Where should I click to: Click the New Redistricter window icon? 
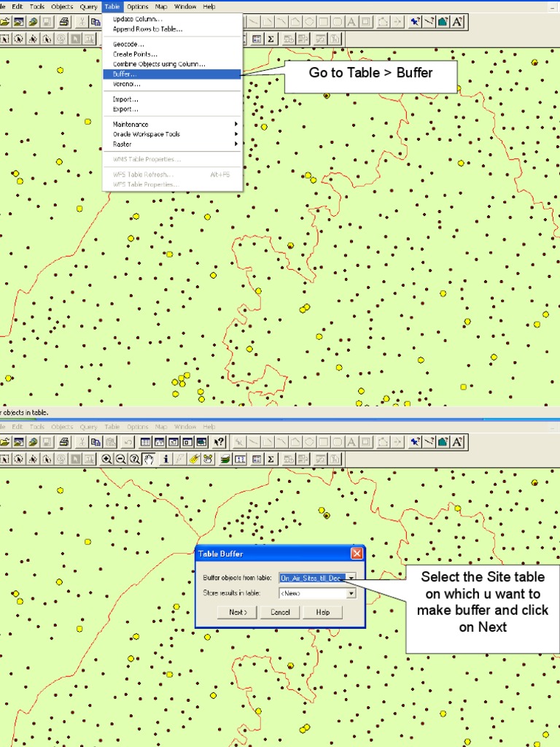pos(201,442)
